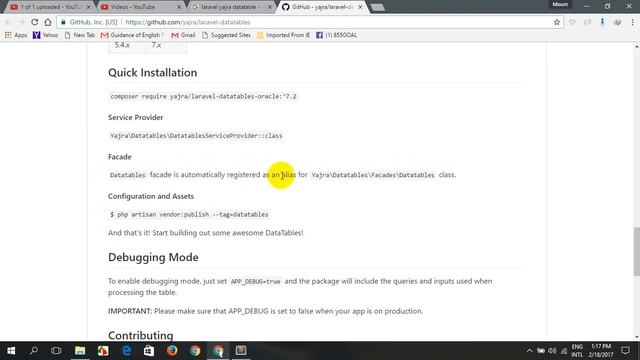Launch Firefox from the taskbar

(x=172, y=351)
